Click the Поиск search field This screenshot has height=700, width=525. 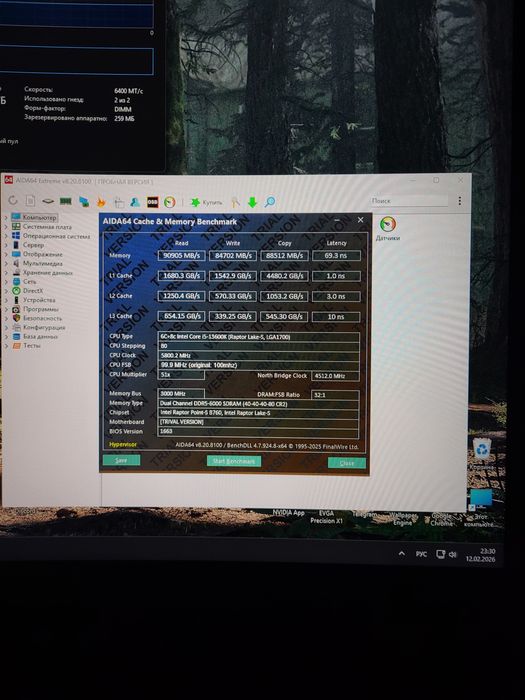tap(408, 201)
